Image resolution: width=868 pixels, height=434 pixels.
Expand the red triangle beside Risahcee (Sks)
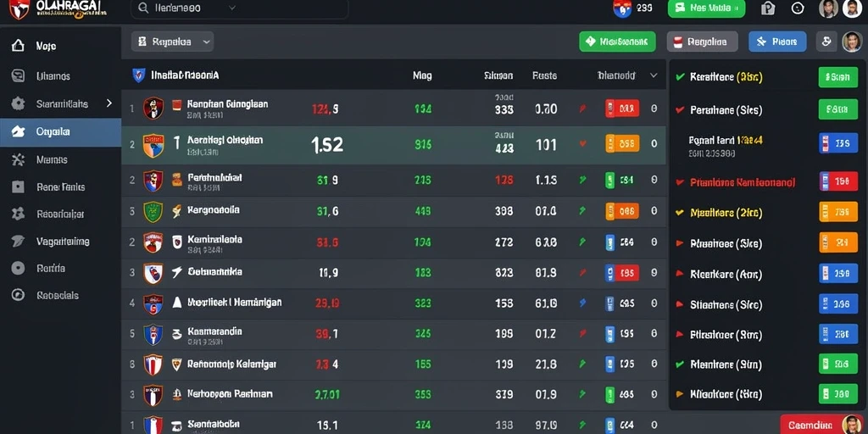coord(681,243)
